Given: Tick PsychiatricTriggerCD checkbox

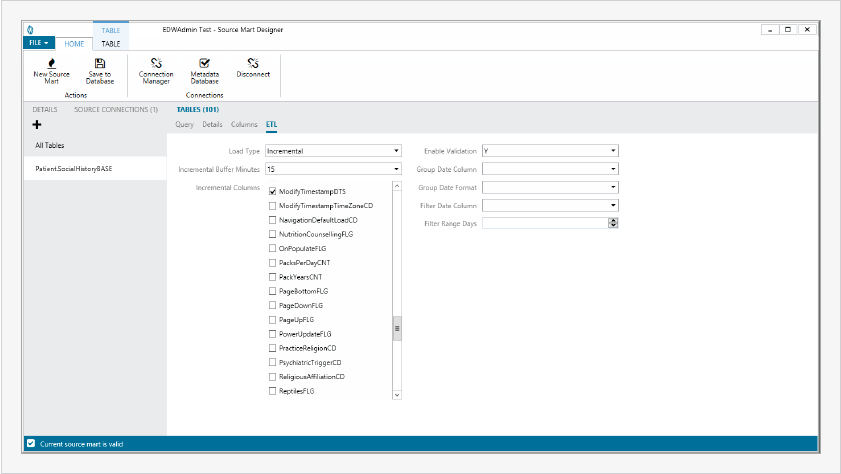Looking at the screenshot, I should click(x=272, y=362).
